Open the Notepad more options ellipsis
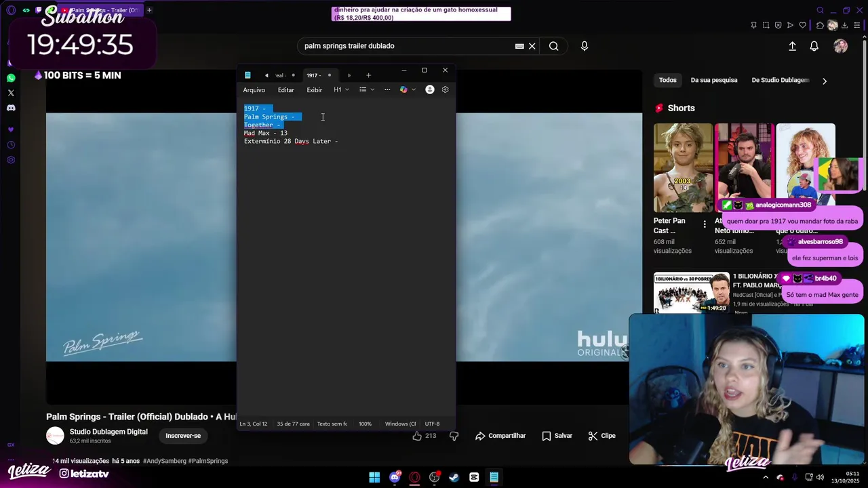The height and width of the screenshot is (488, 868). coord(387,89)
